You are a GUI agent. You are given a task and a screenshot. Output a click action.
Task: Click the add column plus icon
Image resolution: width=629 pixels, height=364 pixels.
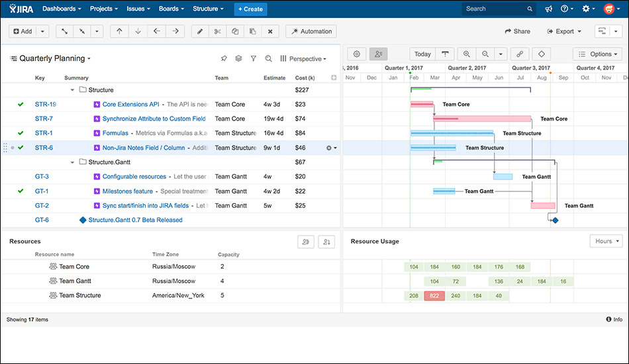334,78
